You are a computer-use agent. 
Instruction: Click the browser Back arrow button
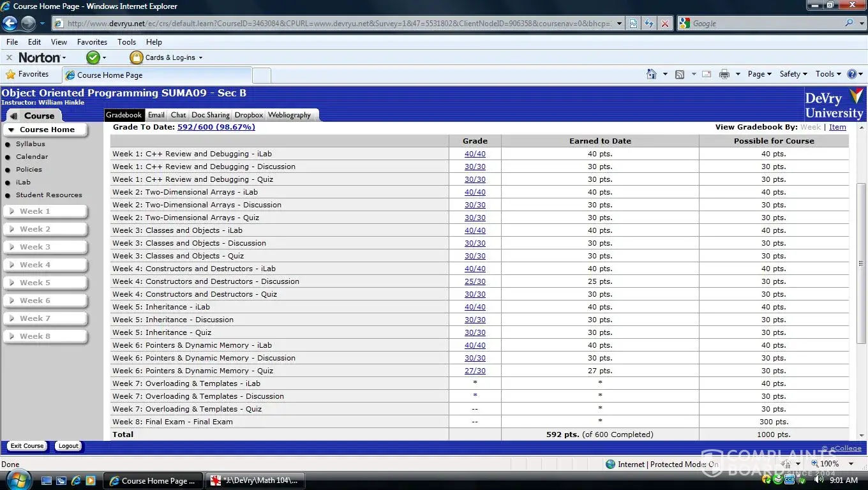[x=10, y=24]
